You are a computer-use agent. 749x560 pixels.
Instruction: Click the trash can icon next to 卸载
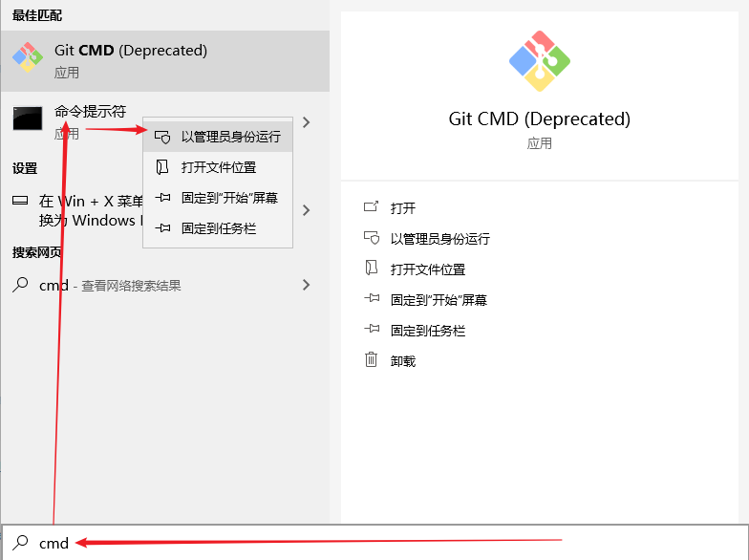[x=371, y=359]
